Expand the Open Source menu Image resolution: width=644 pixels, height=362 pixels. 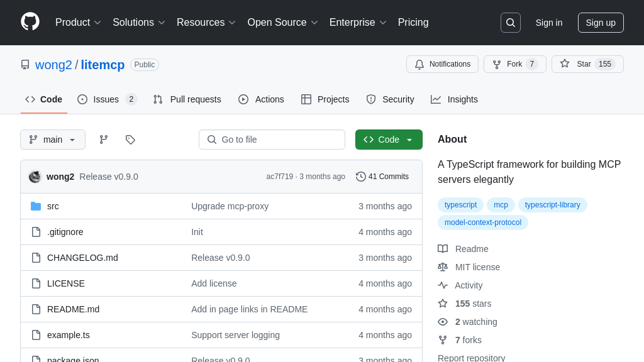pos(282,23)
